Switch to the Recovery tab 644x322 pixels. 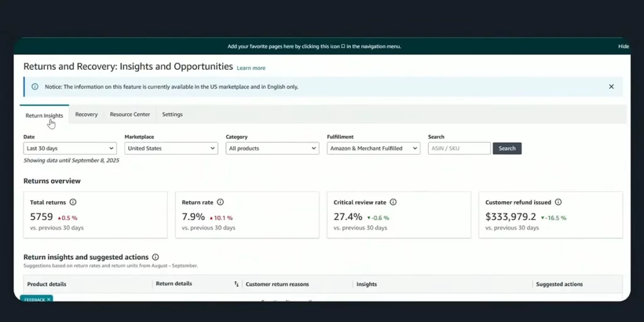(86, 114)
